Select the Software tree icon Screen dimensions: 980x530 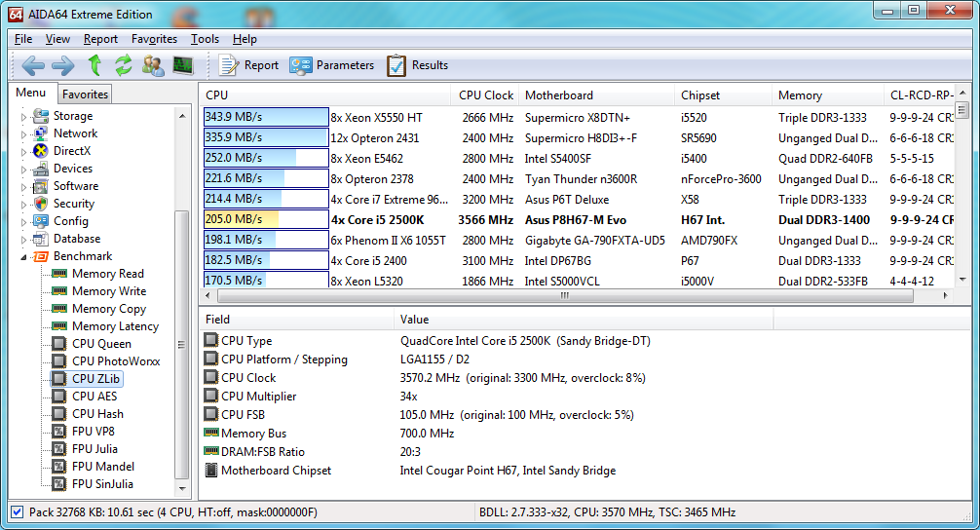coord(41,186)
